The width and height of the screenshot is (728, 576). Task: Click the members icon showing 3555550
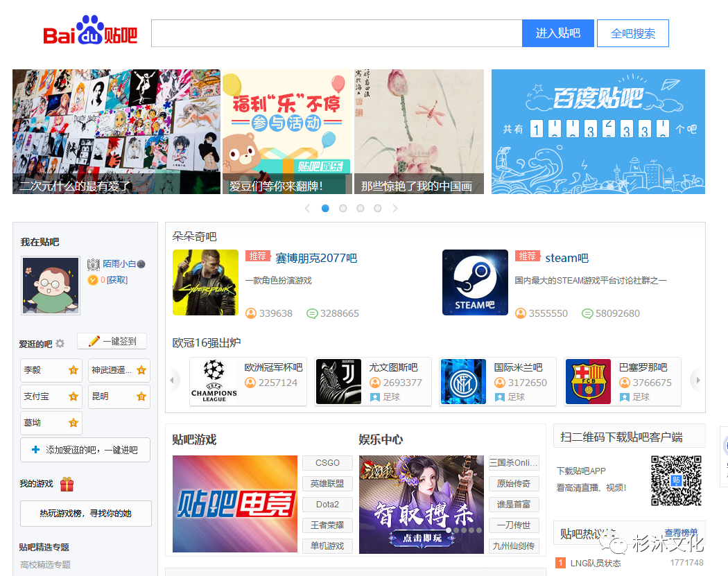coord(521,313)
